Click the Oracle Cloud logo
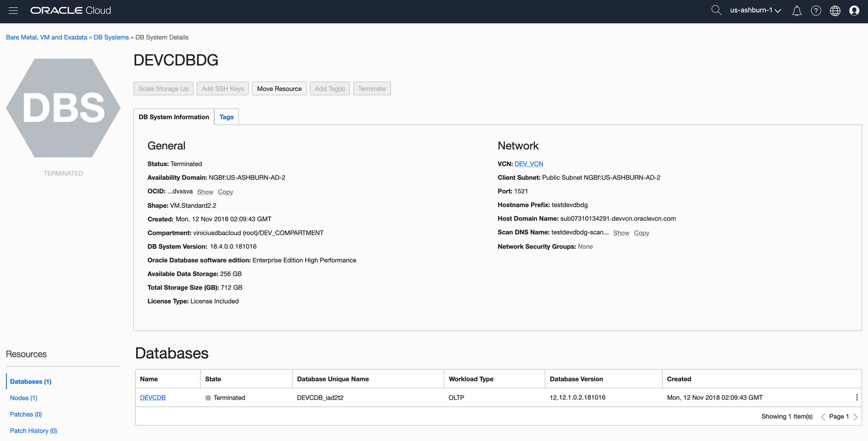Viewport: 868px width, 441px height. (x=71, y=11)
